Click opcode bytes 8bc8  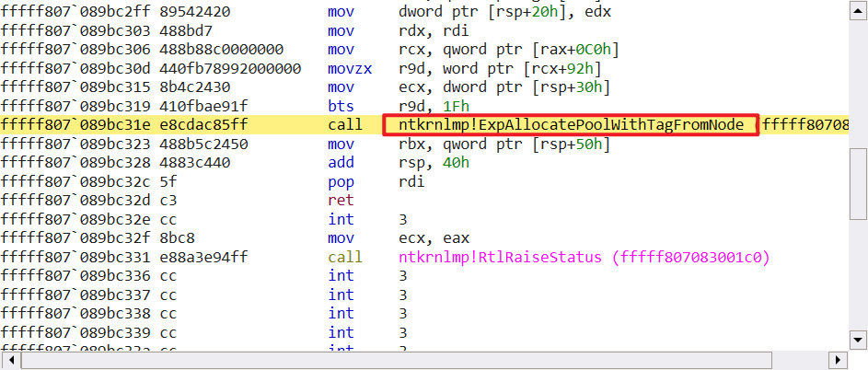pos(177,238)
